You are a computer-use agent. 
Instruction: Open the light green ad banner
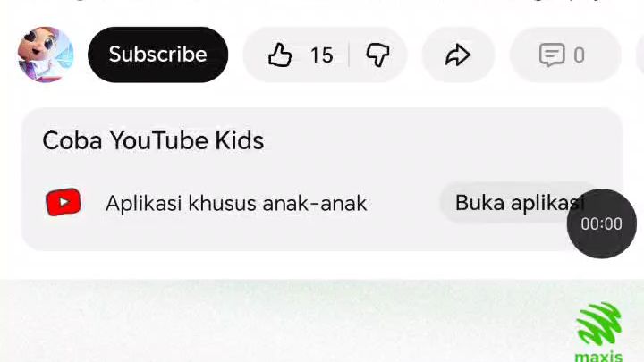click(322, 321)
